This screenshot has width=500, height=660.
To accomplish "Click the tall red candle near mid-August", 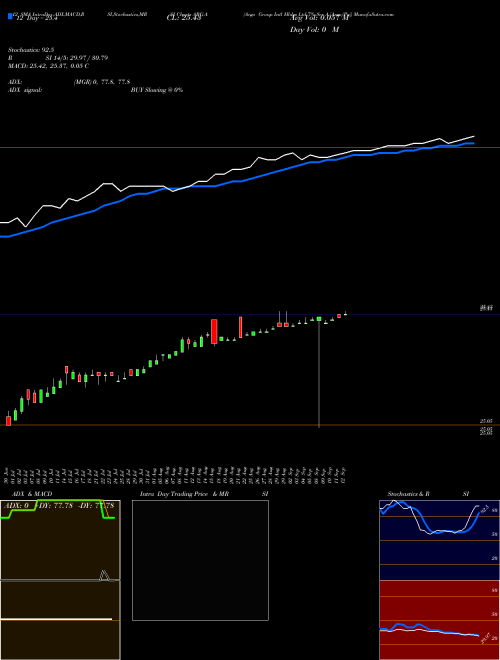I will click(x=214, y=331).
